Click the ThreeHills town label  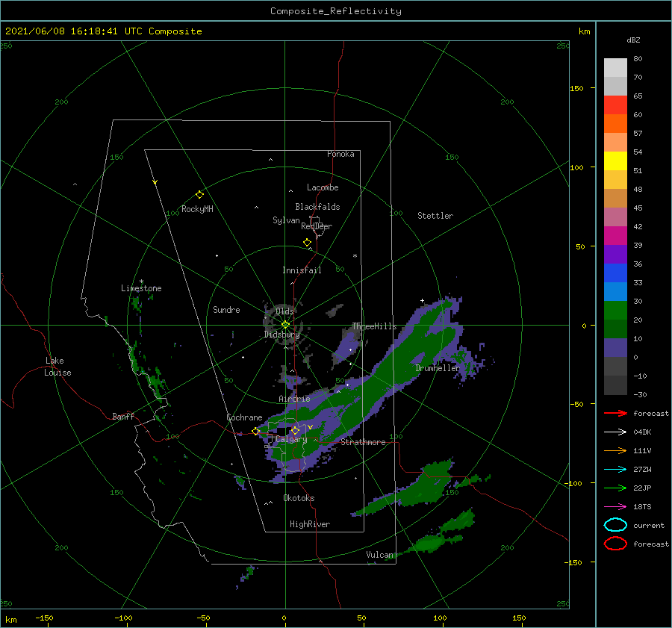click(x=374, y=326)
